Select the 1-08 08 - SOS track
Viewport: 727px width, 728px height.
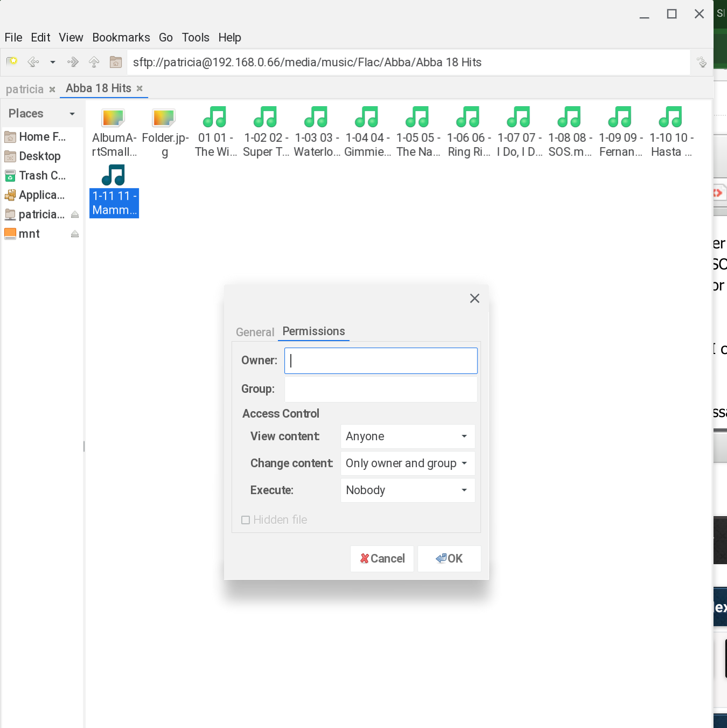coord(570,133)
